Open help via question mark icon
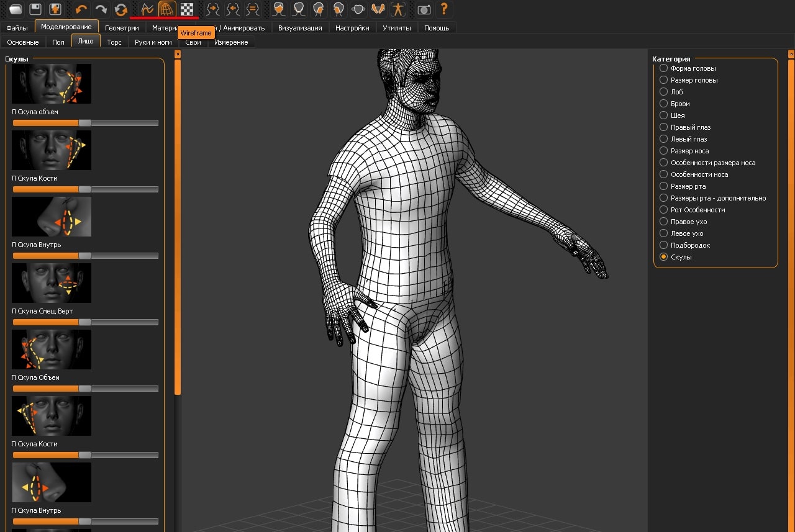The height and width of the screenshot is (532, 795). tap(443, 9)
